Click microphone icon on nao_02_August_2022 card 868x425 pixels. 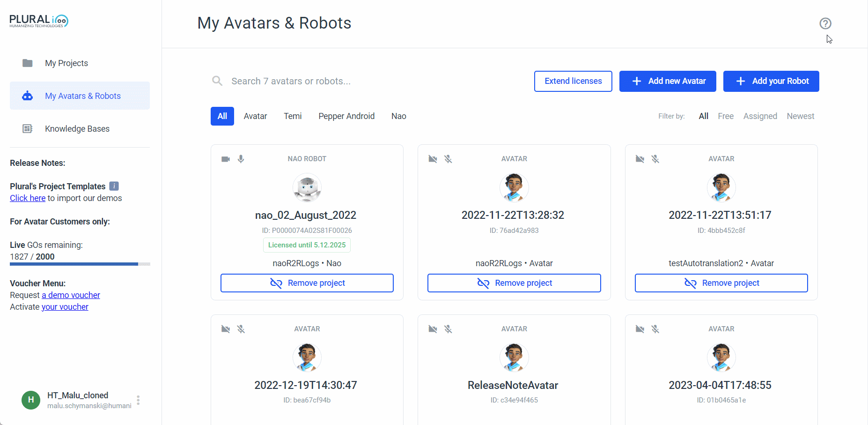(241, 159)
